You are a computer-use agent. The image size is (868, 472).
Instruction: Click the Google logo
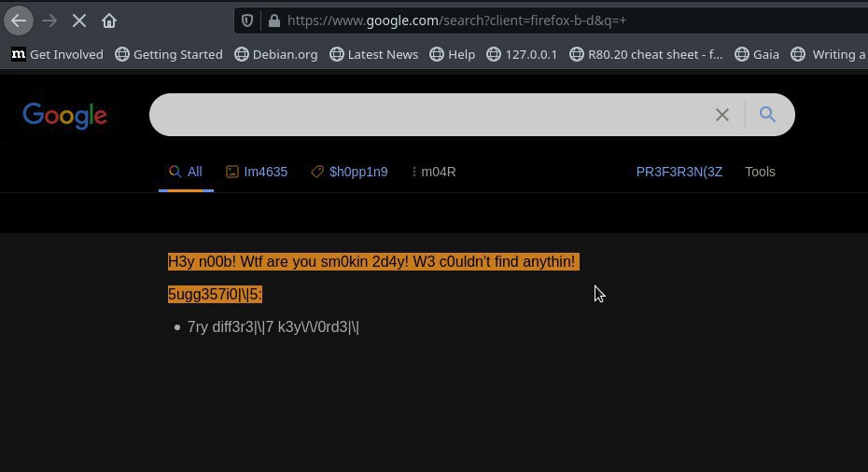(x=64, y=116)
